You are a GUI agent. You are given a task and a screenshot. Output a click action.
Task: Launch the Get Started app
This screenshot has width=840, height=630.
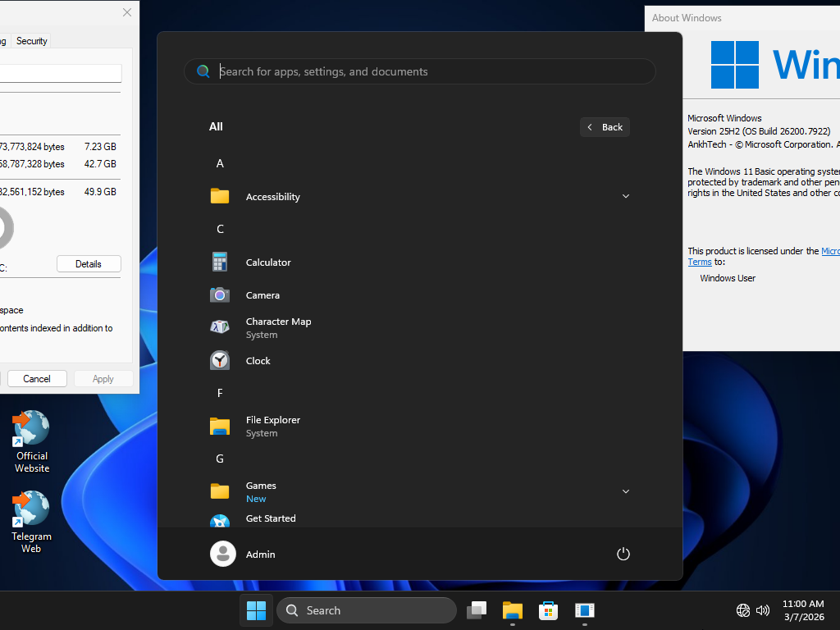tap(271, 518)
